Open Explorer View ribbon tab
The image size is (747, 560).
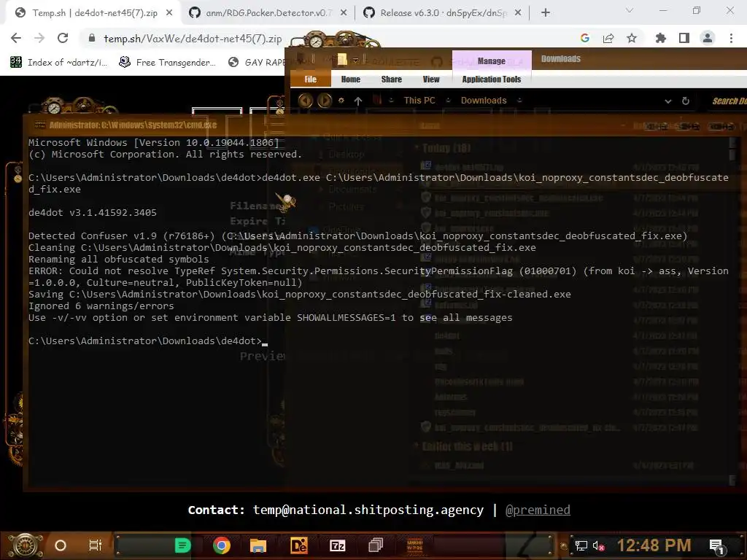pos(431,79)
